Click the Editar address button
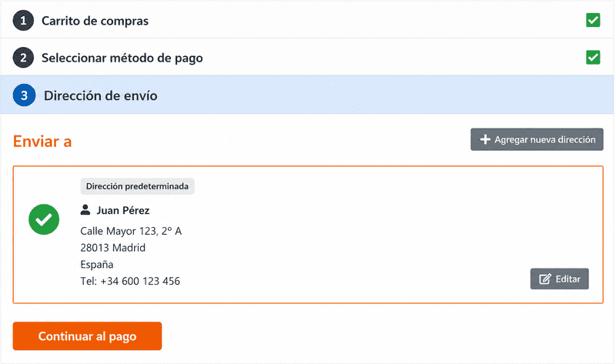The width and height of the screenshot is (616, 364). tap(560, 279)
